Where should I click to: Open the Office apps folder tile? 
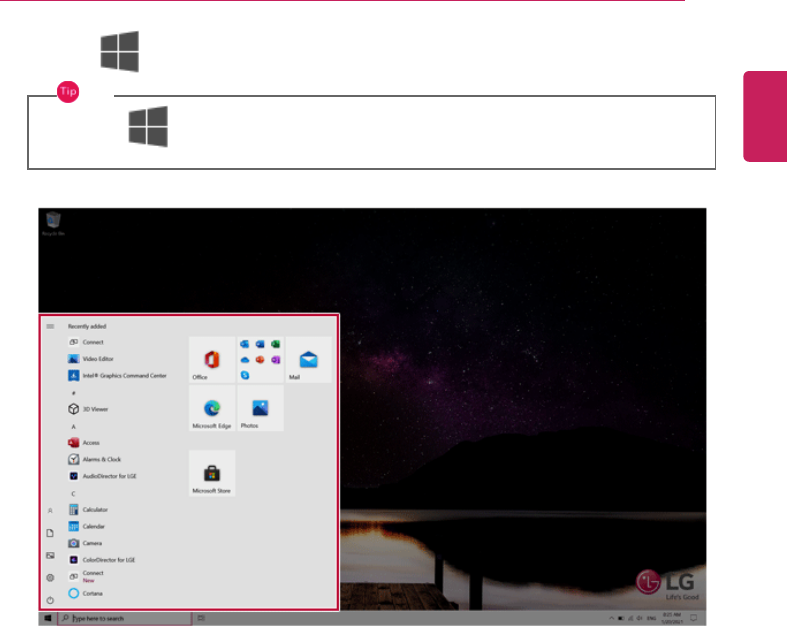(260, 359)
